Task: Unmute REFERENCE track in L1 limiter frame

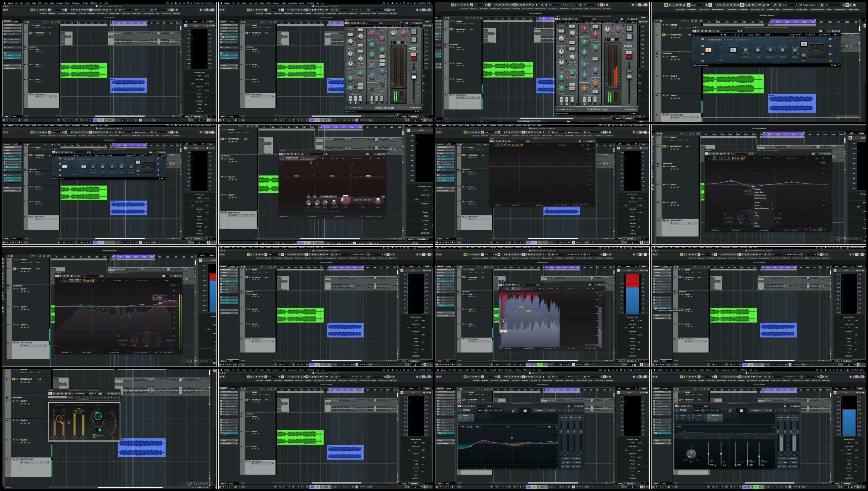Action: click(x=14, y=379)
